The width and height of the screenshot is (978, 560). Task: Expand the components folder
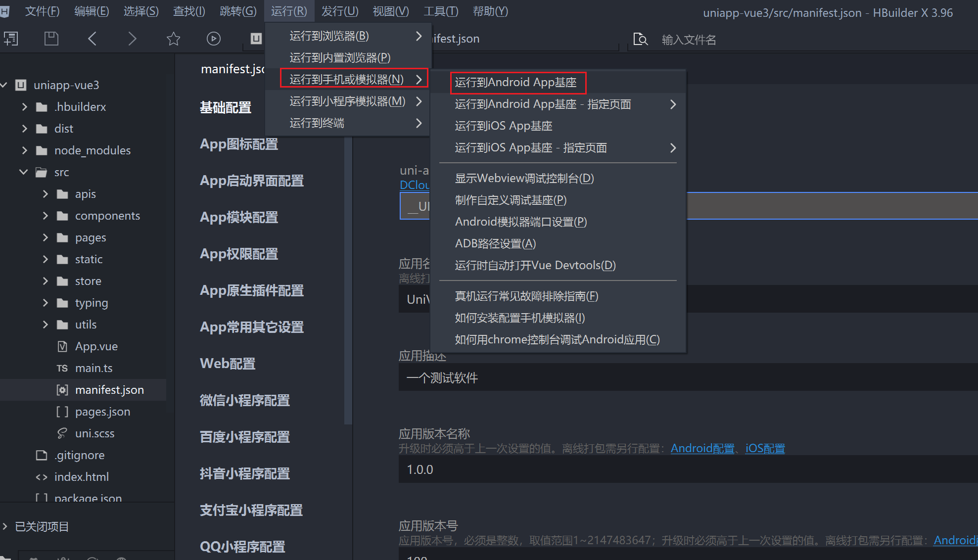tap(45, 216)
